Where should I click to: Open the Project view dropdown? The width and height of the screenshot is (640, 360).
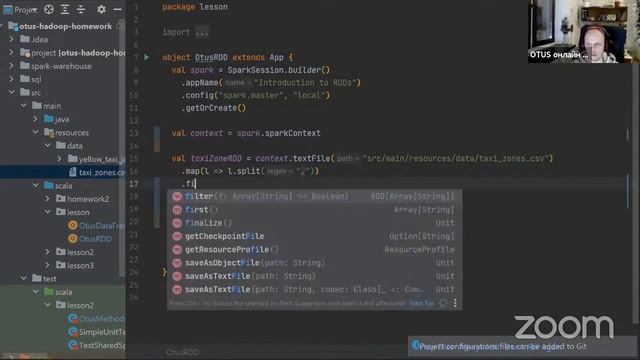point(20,9)
